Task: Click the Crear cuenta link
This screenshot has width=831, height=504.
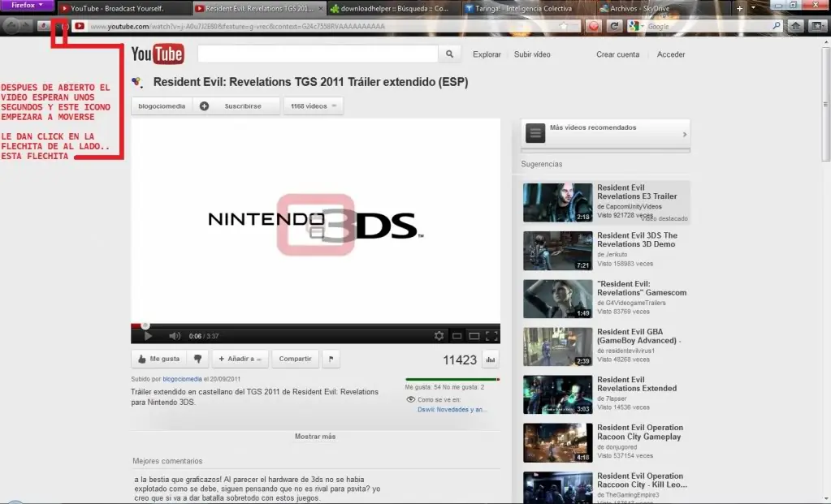Action: [617, 54]
